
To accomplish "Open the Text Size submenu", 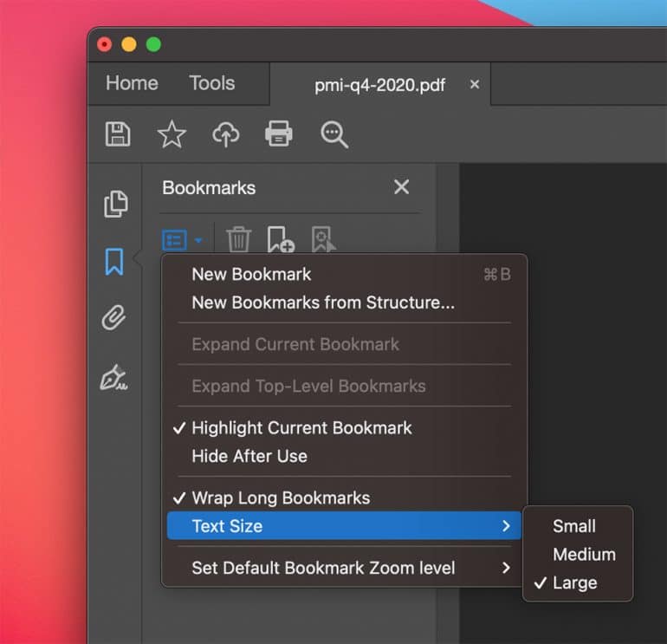I will (x=344, y=526).
